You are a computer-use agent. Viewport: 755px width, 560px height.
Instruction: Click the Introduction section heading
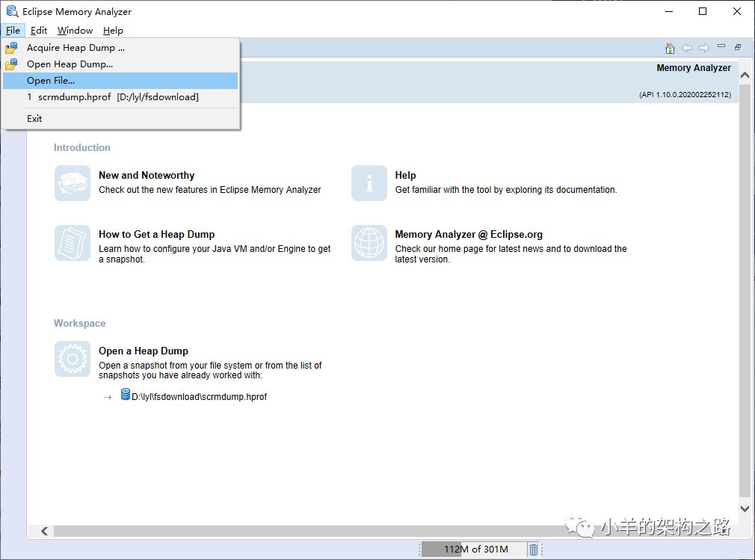82,148
